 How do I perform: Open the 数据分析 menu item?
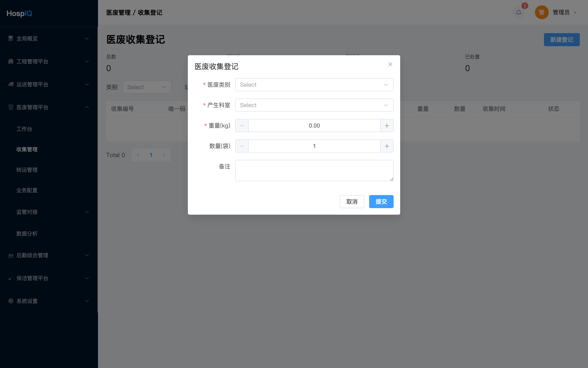tap(49, 233)
